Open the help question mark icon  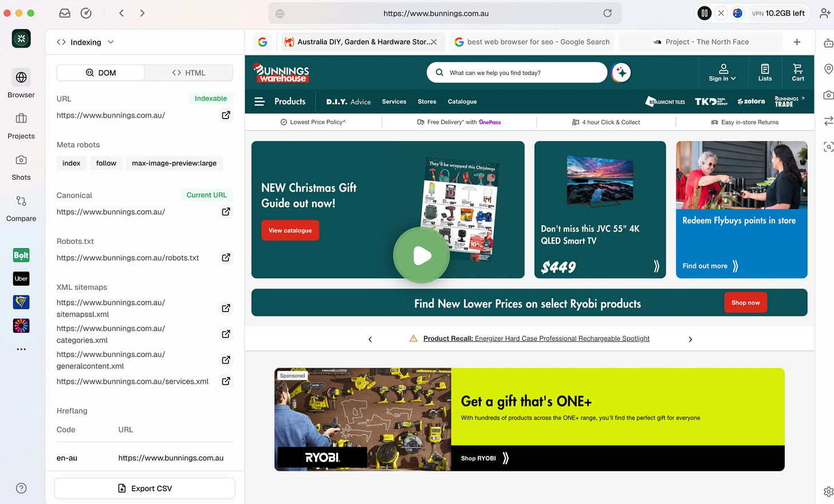pos(21,489)
